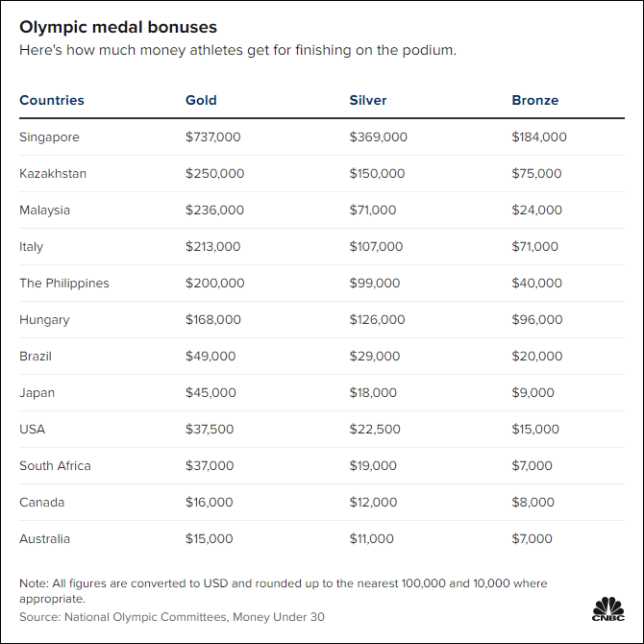Select Italy's bronze value $71,000

click(534, 247)
